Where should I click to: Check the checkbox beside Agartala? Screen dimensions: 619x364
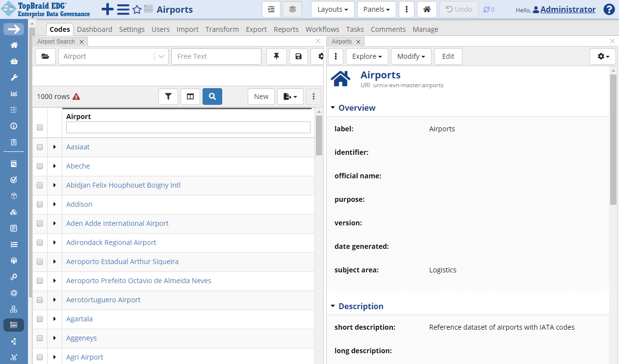click(39, 319)
